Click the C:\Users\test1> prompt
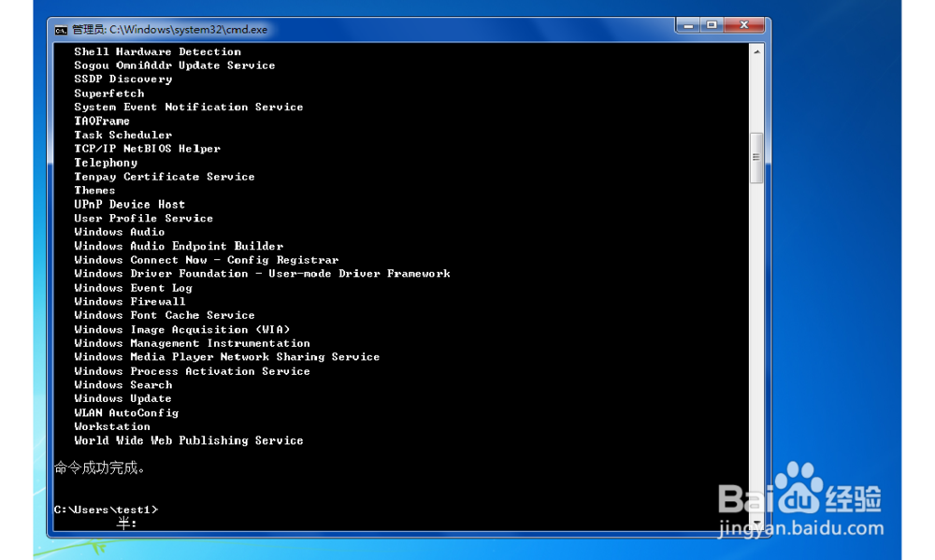This screenshot has width=935, height=560. point(107,510)
